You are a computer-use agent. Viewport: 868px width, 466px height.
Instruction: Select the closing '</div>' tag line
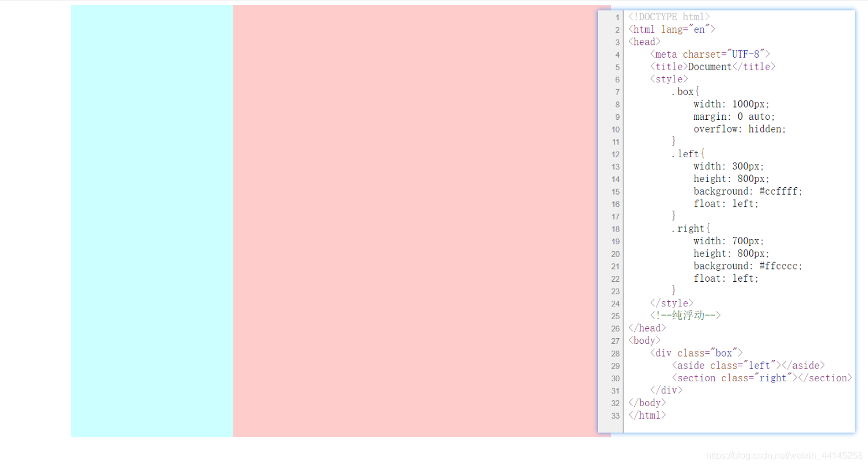click(666, 391)
